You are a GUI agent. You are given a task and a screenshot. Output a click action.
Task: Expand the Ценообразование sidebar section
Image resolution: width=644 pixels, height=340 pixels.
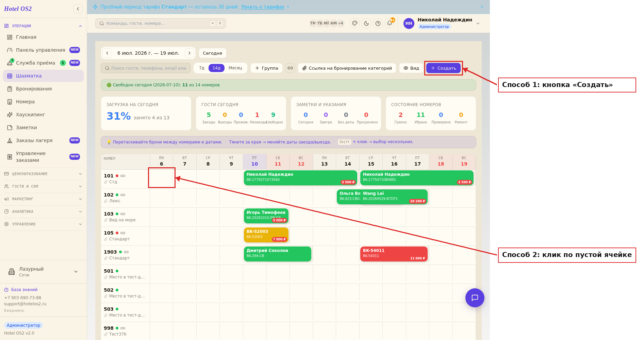click(43, 174)
